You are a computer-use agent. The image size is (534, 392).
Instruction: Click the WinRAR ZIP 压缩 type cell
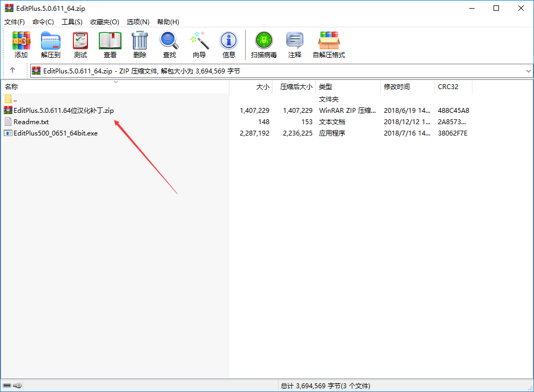347,110
